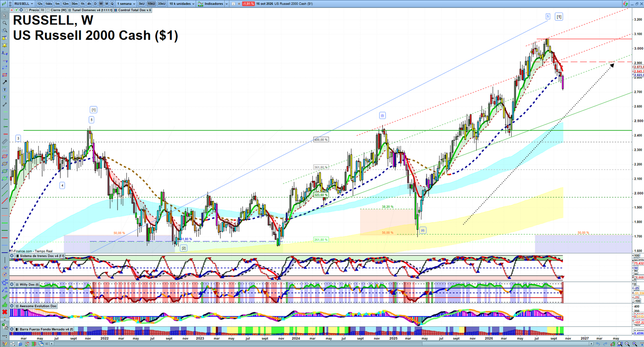Select the 10kU history length
Image resolution: width=644 pixels, height=347 pixels.
tap(151, 4)
